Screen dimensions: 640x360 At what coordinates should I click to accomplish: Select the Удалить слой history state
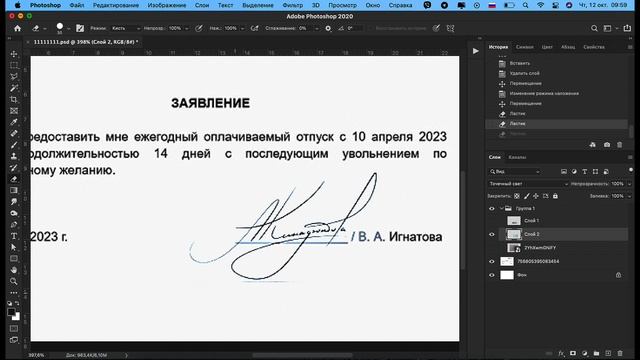[524, 73]
